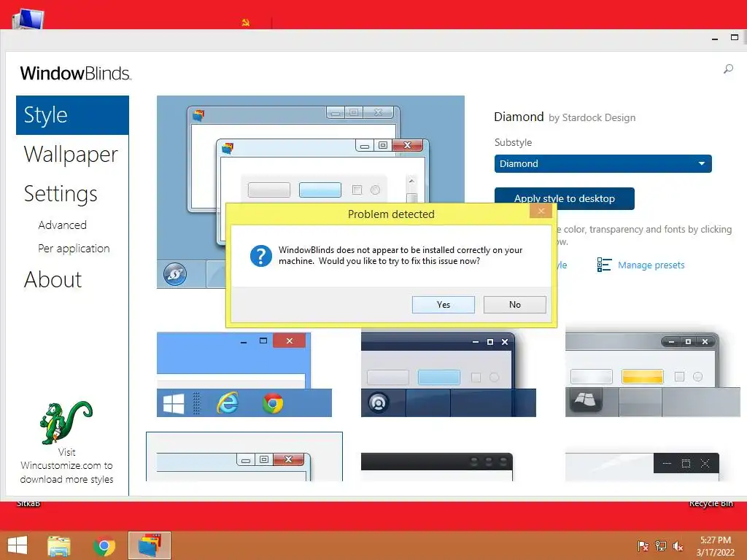Click the muted volume tray icon
The width and height of the screenshot is (747, 560).
click(x=678, y=545)
